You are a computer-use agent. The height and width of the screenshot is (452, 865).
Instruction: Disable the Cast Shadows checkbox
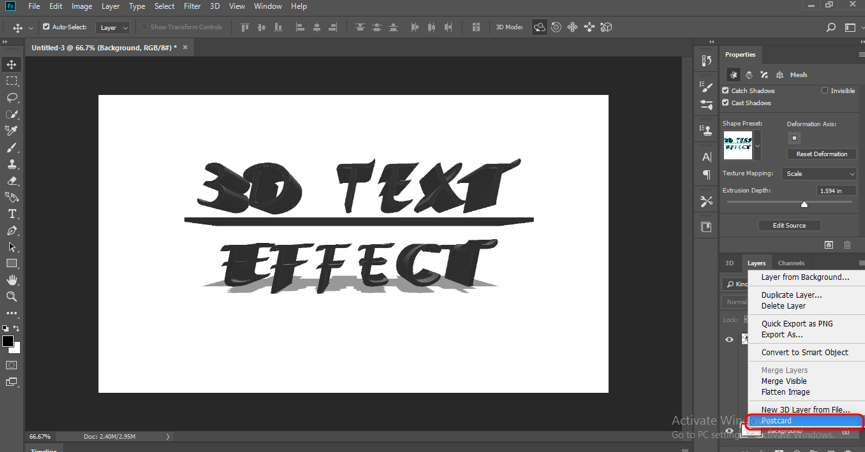point(726,103)
